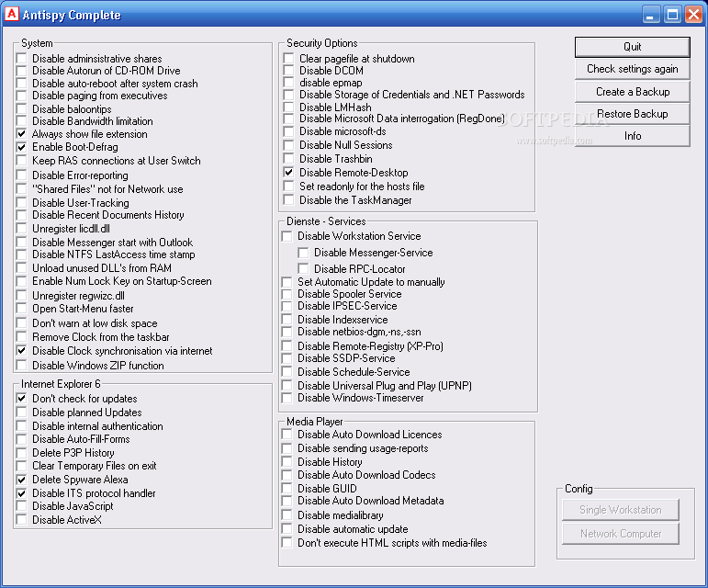
Task: Check Disable Auto-Fill-Forms
Action: coord(21,439)
